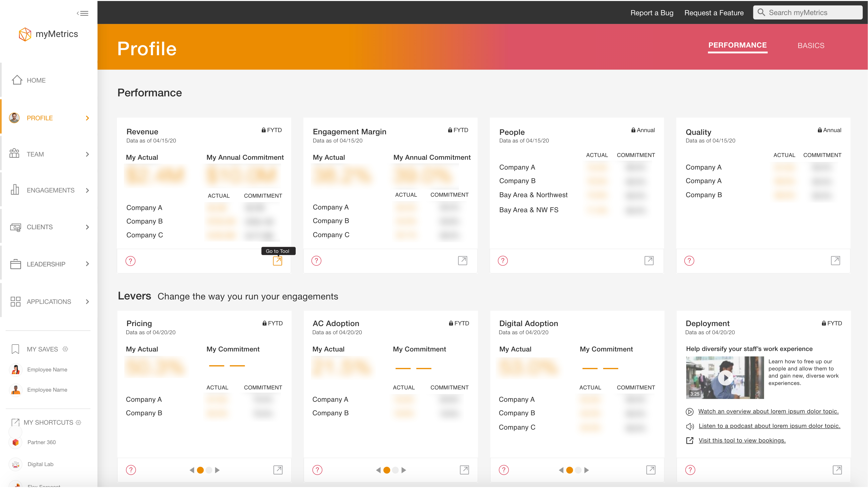
Task: Open the AC Adoption tool icon
Action: [464, 470]
